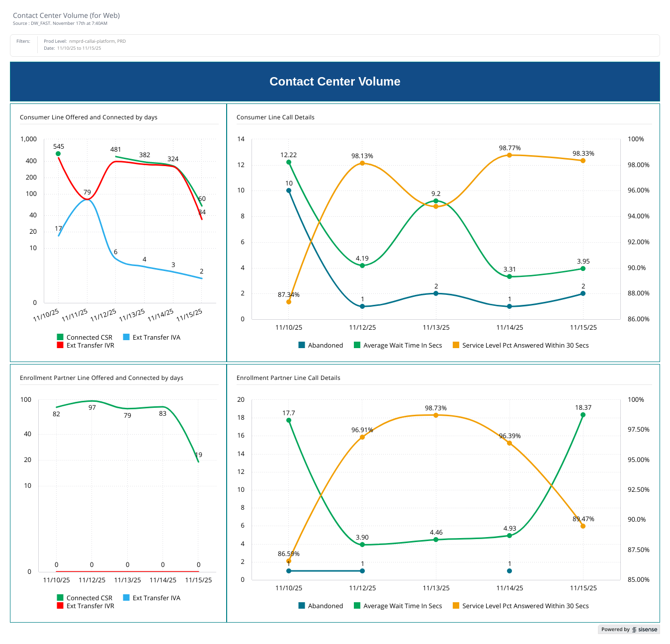Click blue Ext Transfer IVA swatch in Enrollment Partner Offered legend
The width and height of the screenshot is (670, 644).
point(126,598)
